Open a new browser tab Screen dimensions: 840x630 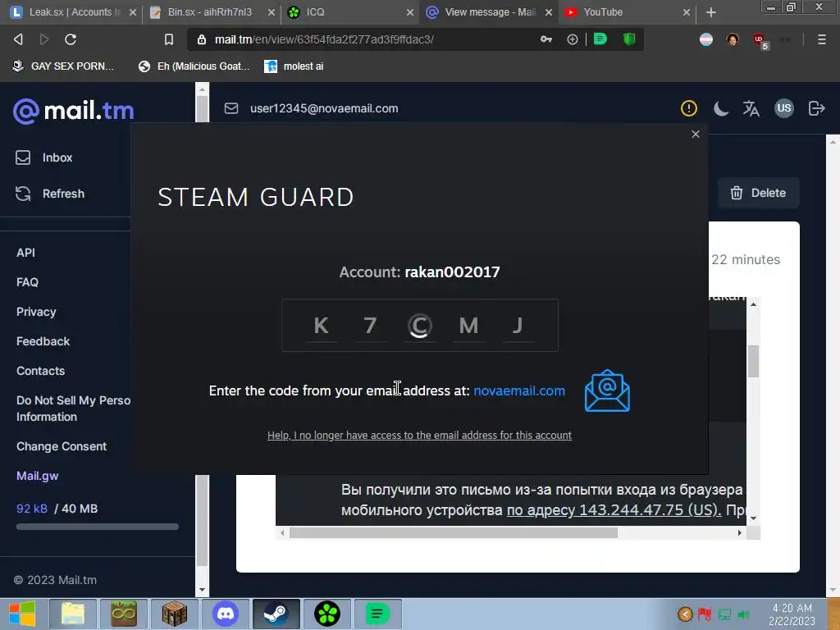[x=711, y=12]
